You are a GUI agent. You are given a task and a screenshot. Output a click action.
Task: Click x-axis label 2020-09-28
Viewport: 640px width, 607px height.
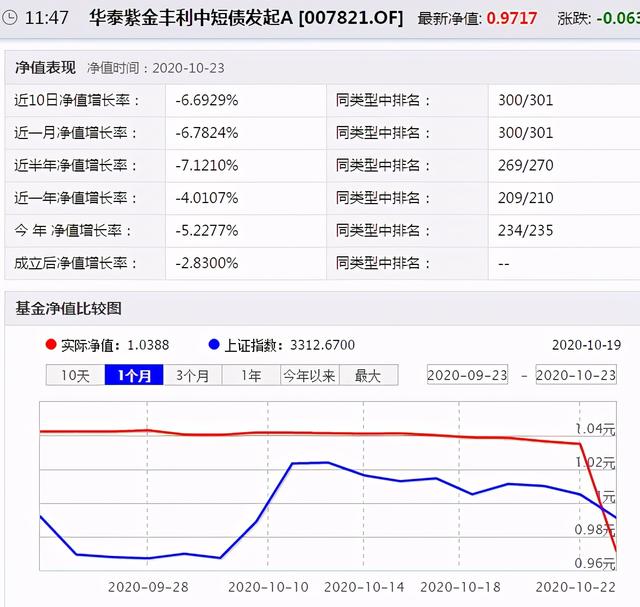coord(148,587)
